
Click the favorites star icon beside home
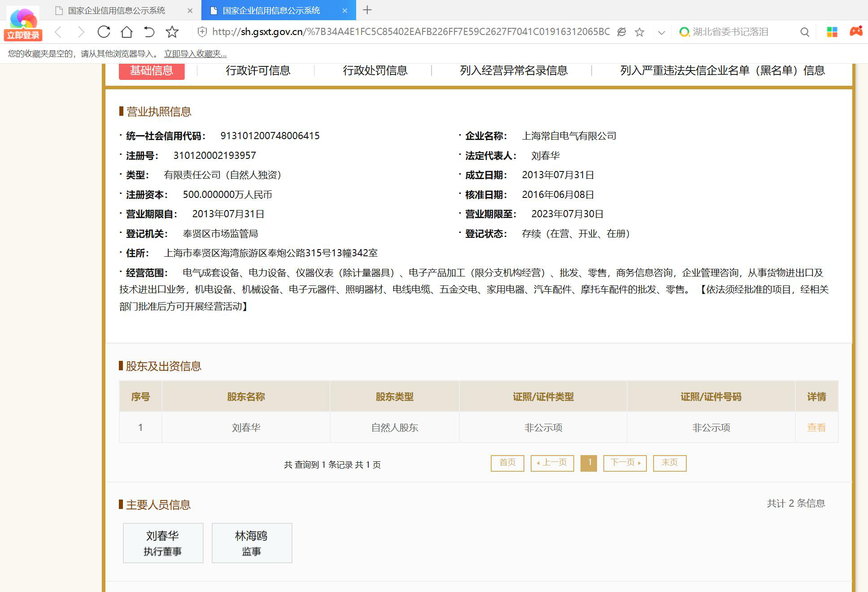tap(172, 32)
